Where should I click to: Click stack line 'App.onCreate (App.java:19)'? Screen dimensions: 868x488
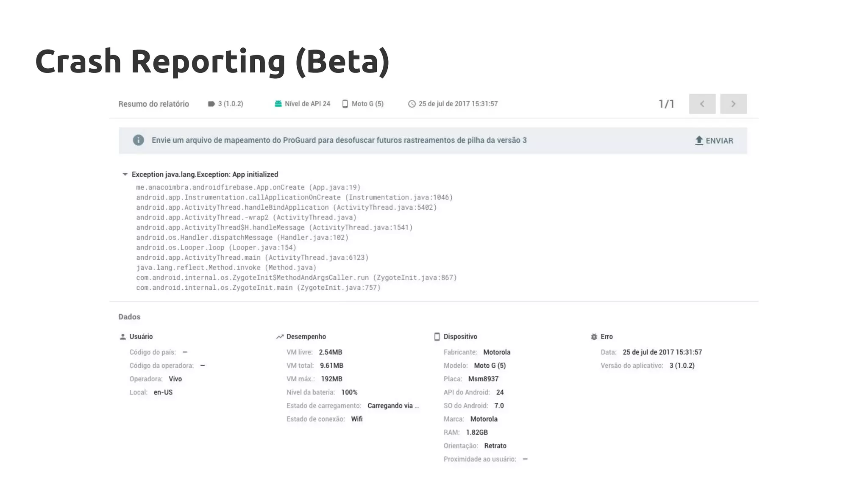click(248, 187)
